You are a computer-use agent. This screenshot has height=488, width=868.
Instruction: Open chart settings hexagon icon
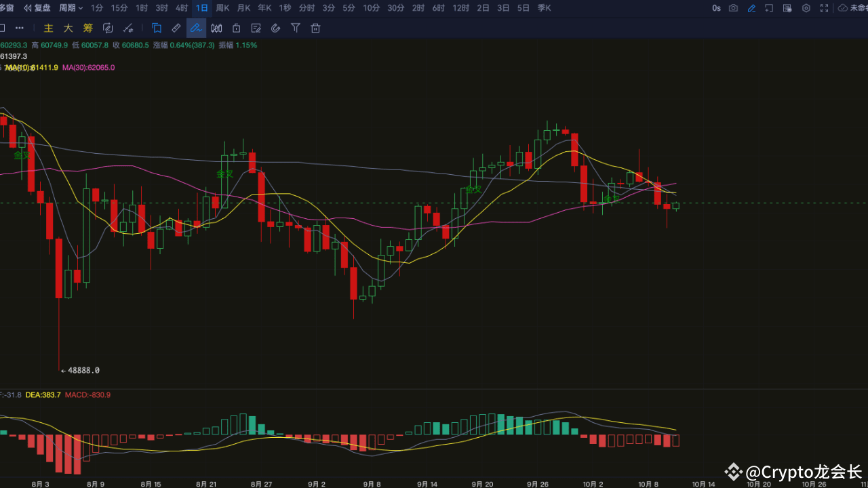coord(806,8)
